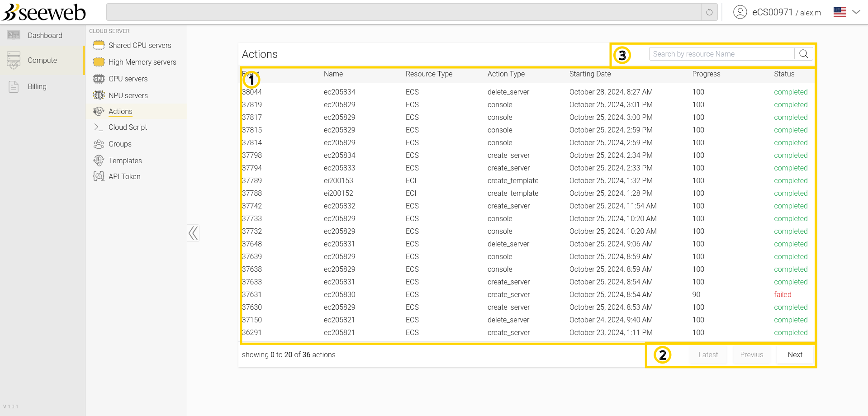
Task: Click the Status column header
Action: 784,74
